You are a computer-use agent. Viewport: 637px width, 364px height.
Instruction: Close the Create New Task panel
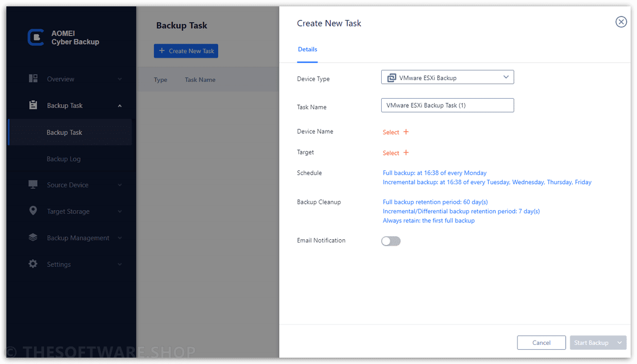point(621,22)
